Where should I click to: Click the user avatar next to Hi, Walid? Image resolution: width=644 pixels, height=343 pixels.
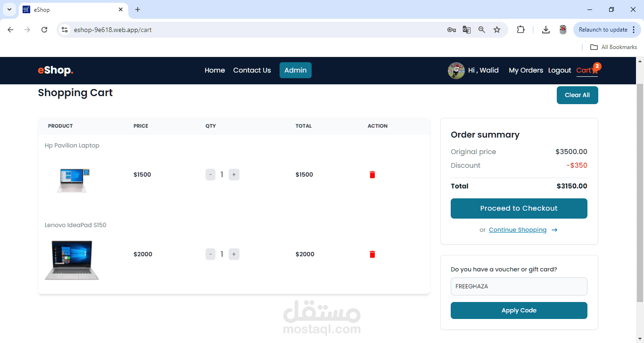(x=456, y=70)
